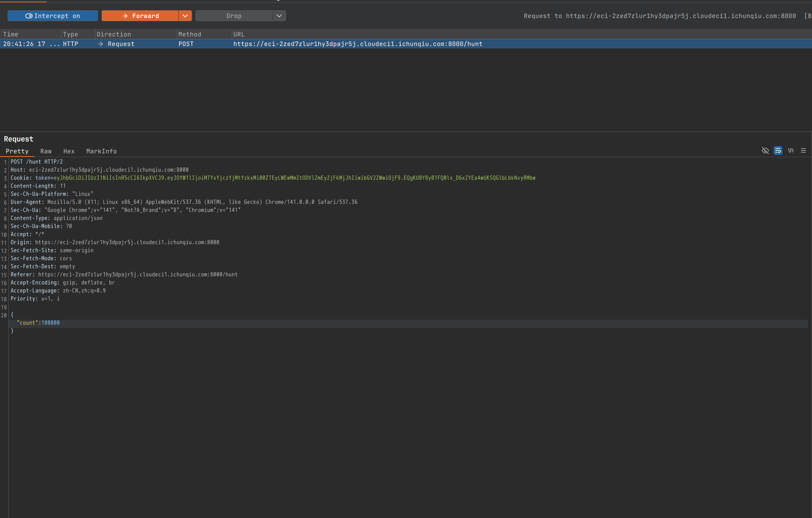This screenshot has width=812, height=518.
Task: Switch to the Raw tab
Action: coord(46,151)
